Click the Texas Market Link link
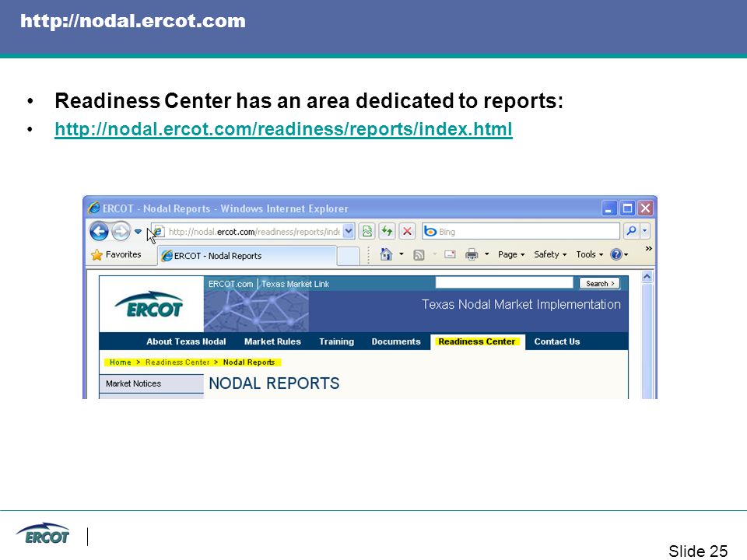Viewport: 747px width, 560px height. tap(295, 284)
